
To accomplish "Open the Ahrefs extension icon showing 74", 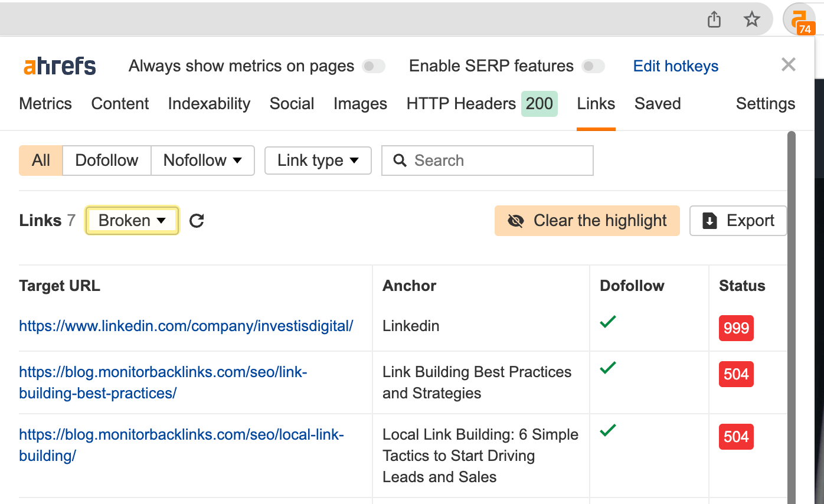I will [x=800, y=19].
